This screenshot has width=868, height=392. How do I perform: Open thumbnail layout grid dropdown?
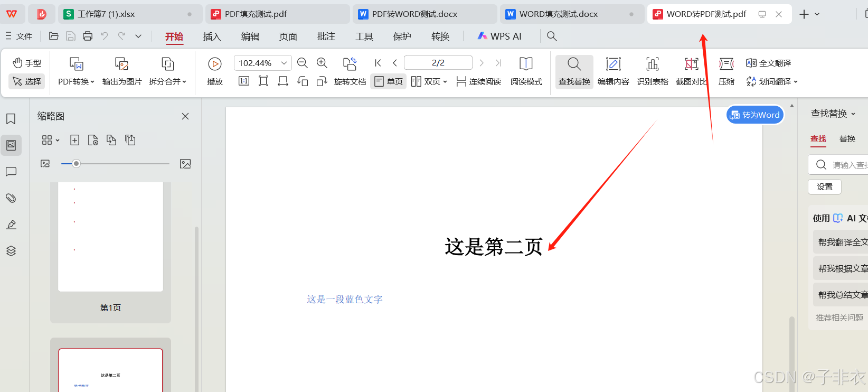click(51, 140)
